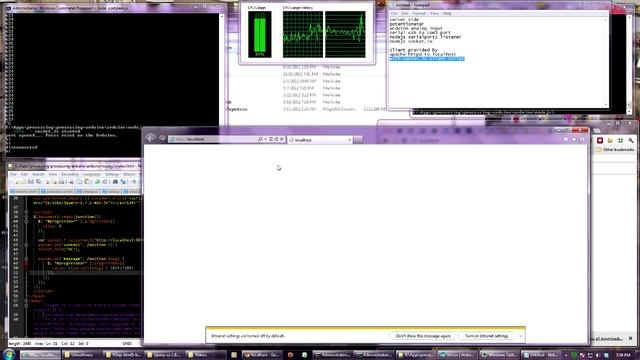Screen dimensions: 640x360
Task: Click the Windows Start orb
Action: [9, 354]
